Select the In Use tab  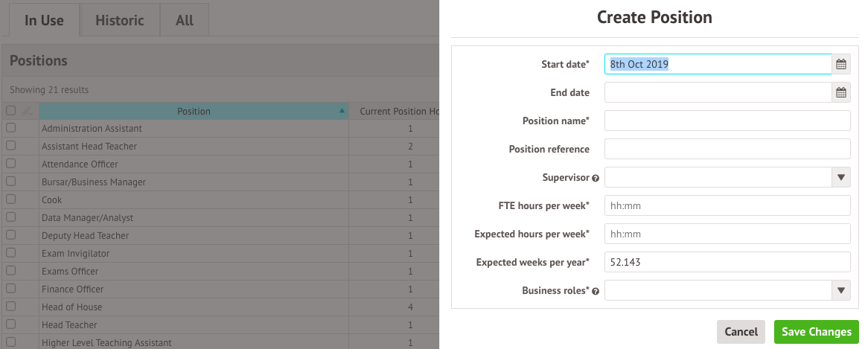point(44,21)
